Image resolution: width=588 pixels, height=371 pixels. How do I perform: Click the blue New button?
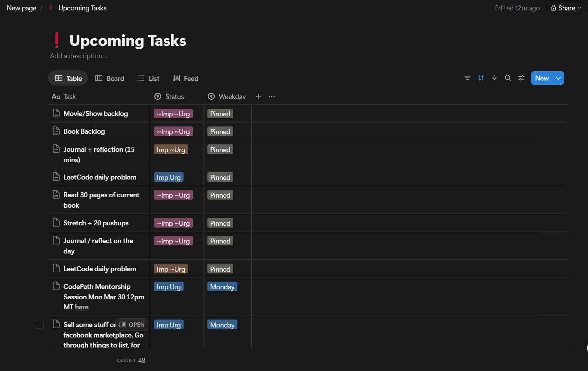coord(542,78)
